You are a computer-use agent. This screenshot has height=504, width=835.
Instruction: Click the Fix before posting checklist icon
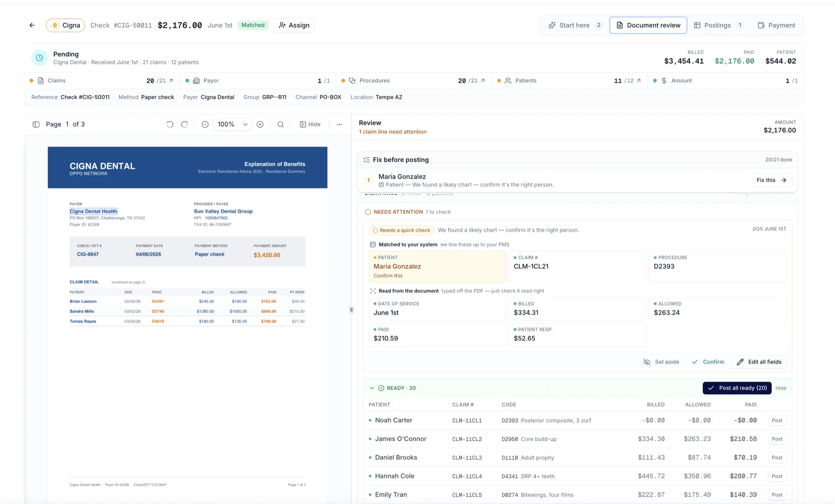[367, 160]
